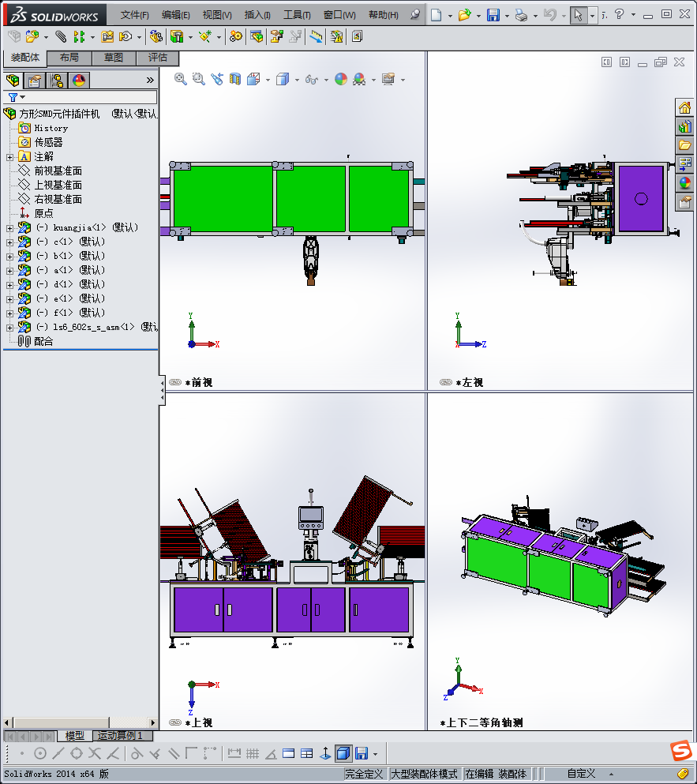
Task: Expand the 注解 annotations folder
Action: tap(9, 157)
